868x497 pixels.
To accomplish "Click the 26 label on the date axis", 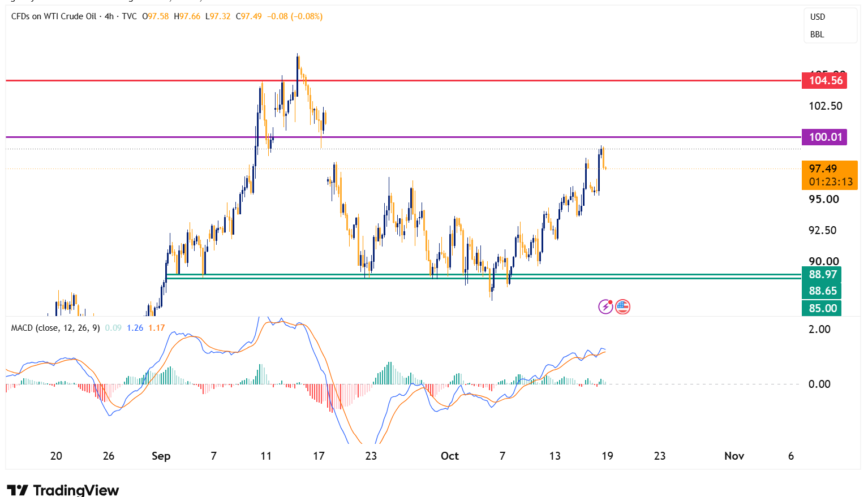I will [x=109, y=456].
